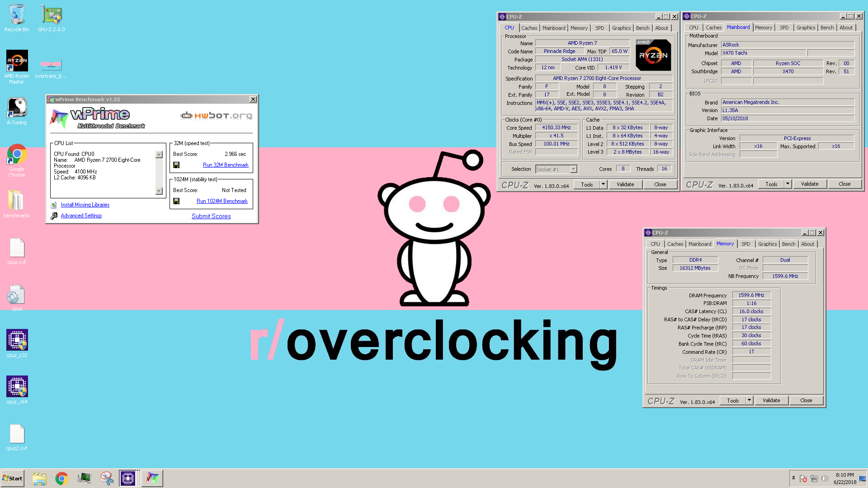Open the AMD Ryzen Master desktop shortcut

coord(17,67)
